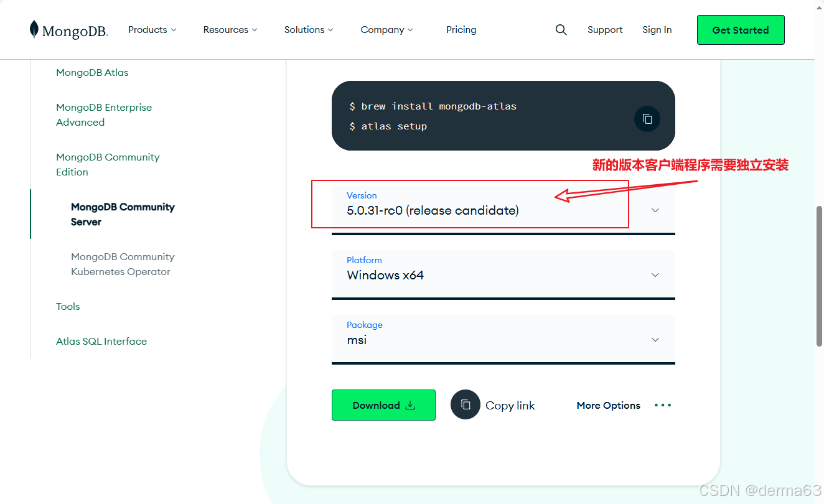Open the Pricing page

coord(461,30)
